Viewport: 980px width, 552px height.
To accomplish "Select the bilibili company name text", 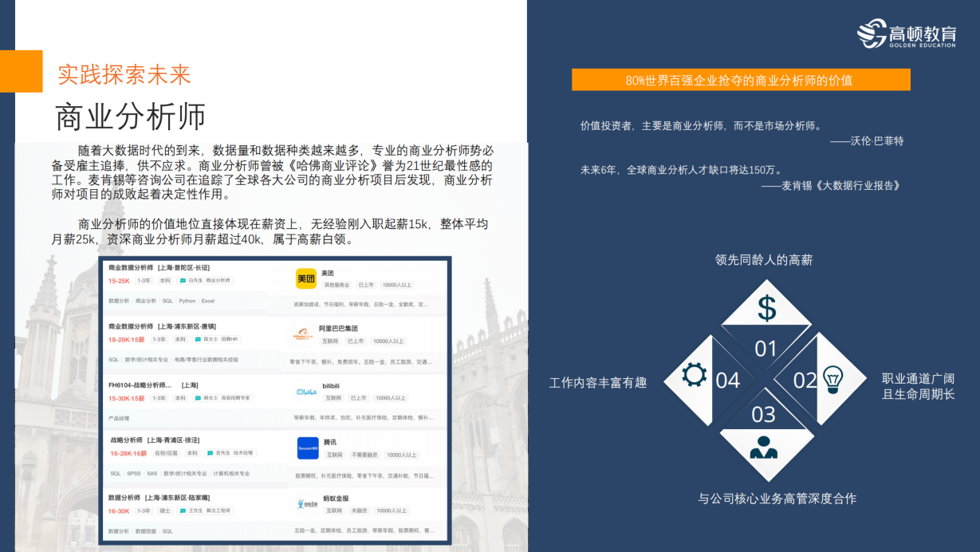I will pos(330,386).
